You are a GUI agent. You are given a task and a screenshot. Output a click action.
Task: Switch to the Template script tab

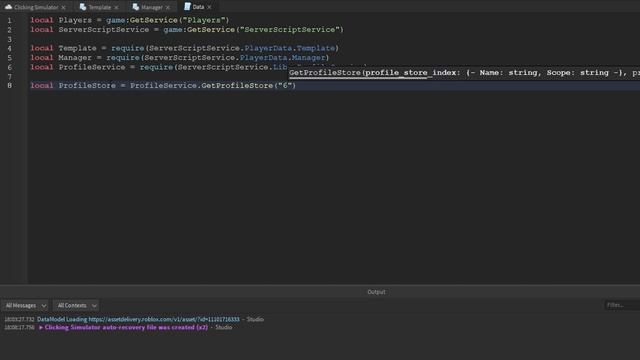tap(100, 7)
